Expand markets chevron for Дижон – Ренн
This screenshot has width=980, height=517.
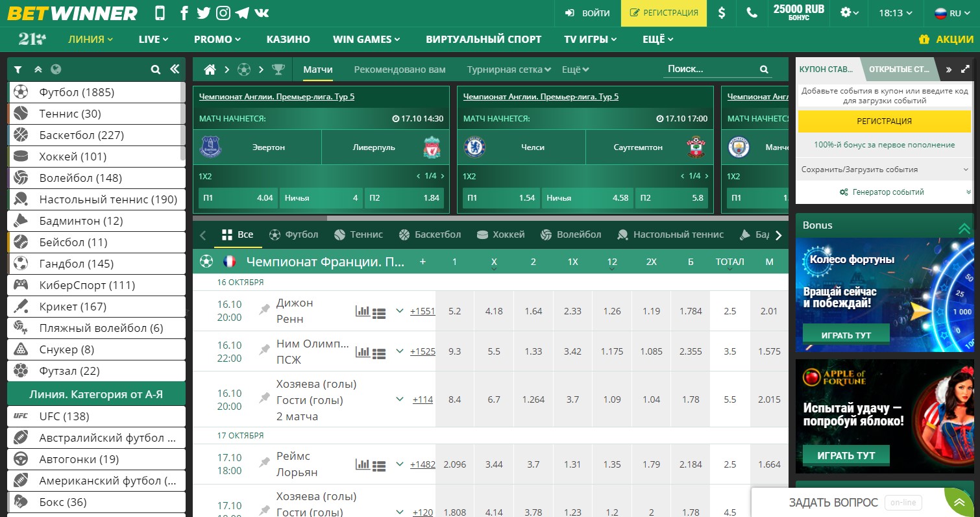(x=400, y=310)
